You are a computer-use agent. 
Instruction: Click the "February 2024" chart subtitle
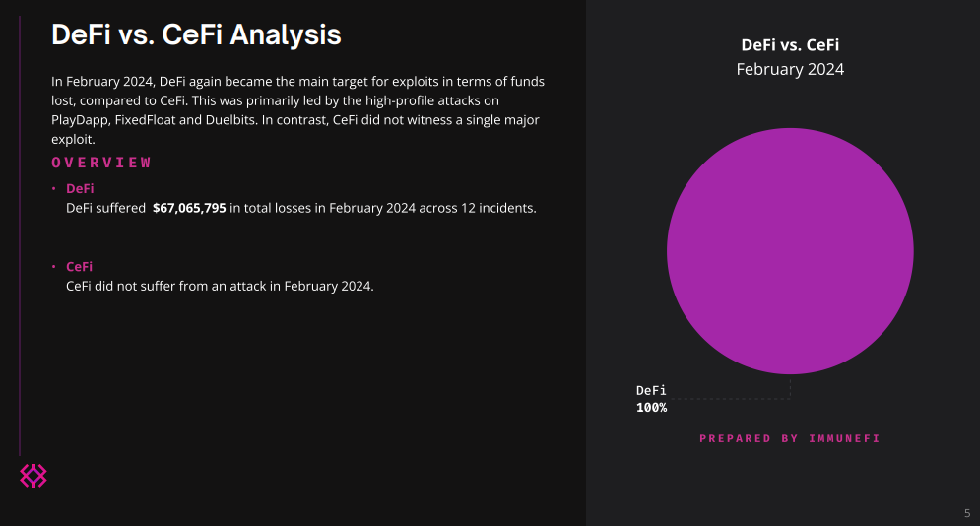790,69
